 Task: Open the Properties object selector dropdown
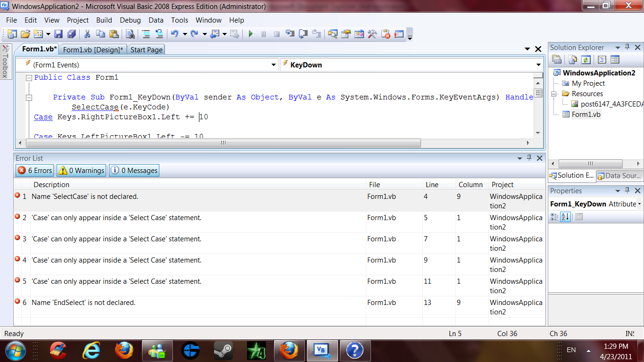point(640,204)
